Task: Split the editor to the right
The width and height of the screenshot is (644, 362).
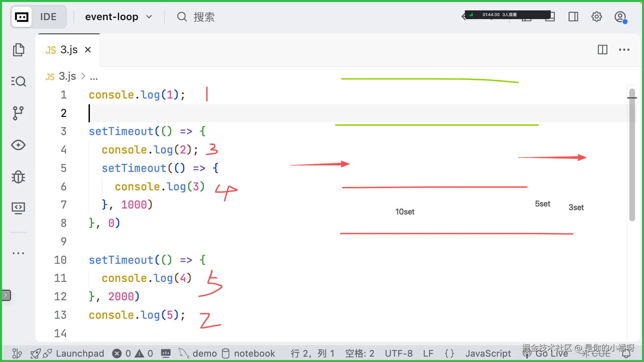Action: [602, 50]
